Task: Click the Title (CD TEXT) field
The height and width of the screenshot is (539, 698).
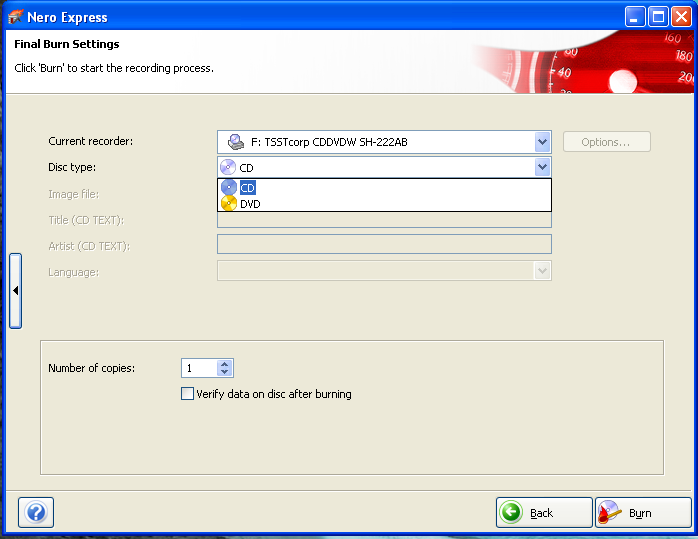Action: 384,220
